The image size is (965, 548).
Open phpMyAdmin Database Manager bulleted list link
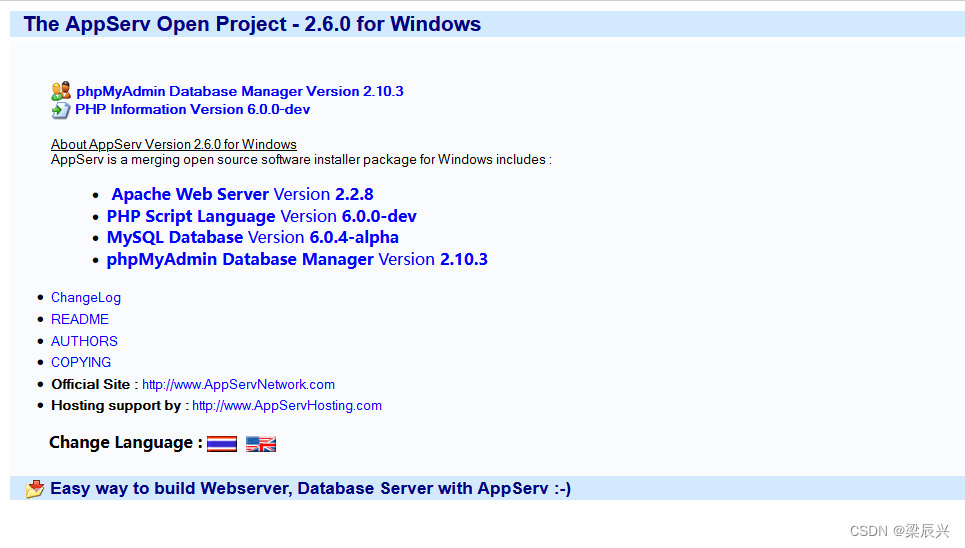[x=297, y=259]
